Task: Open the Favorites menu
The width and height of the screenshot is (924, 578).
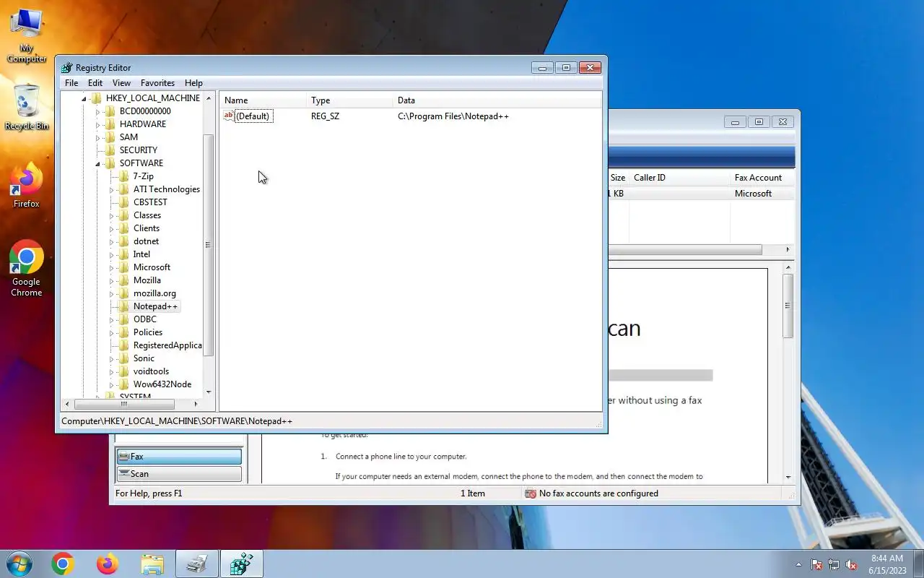Action: (157, 83)
